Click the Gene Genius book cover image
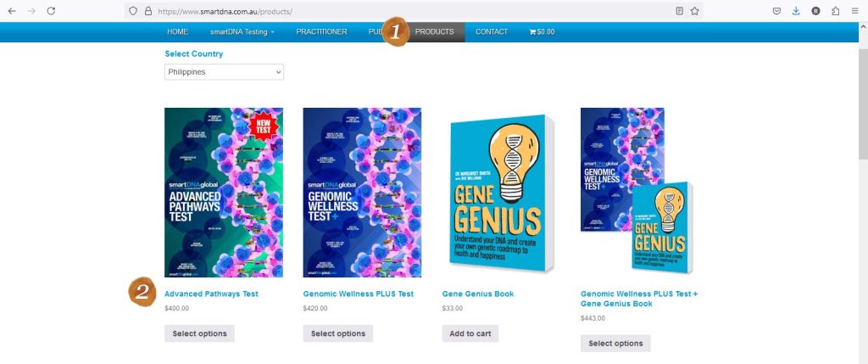This screenshot has width=868, height=364. click(498, 193)
